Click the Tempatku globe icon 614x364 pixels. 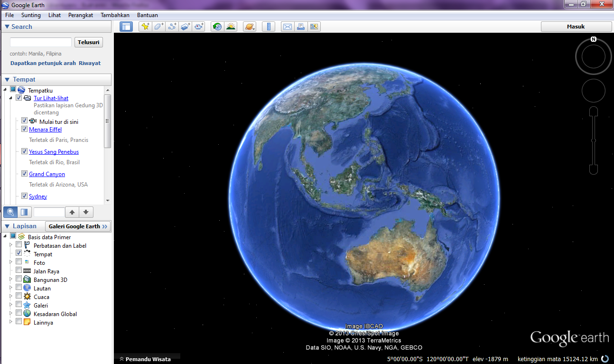click(x=21, y=90)
